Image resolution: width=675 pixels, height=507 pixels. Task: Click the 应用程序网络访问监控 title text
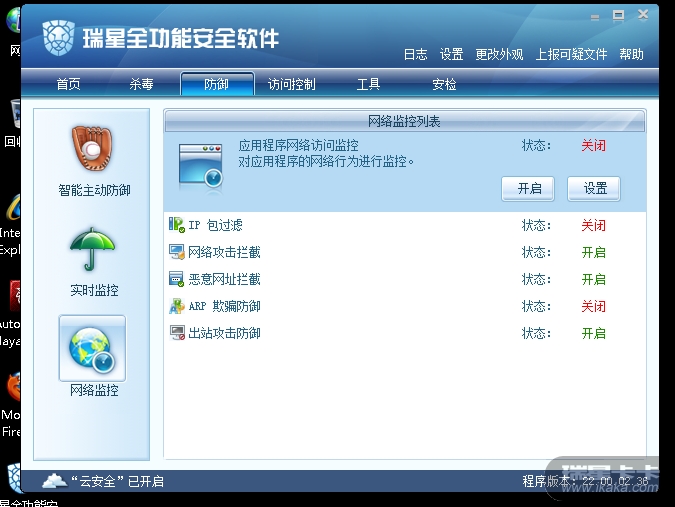pos(298,145)
